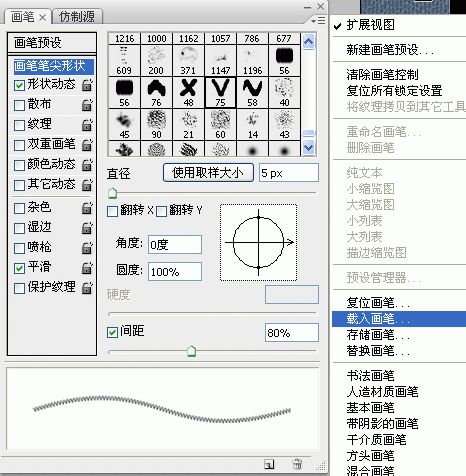Toggle lock icon beside 平滑

87,268
